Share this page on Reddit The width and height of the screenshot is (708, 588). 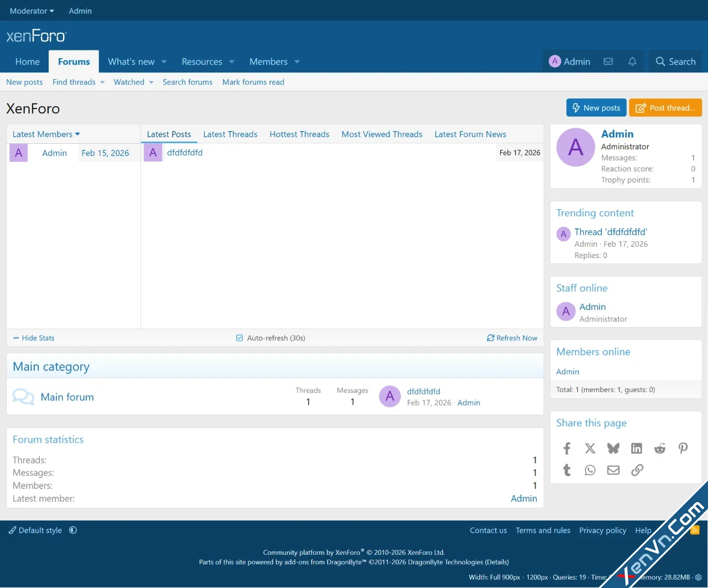tap(659, 448)
